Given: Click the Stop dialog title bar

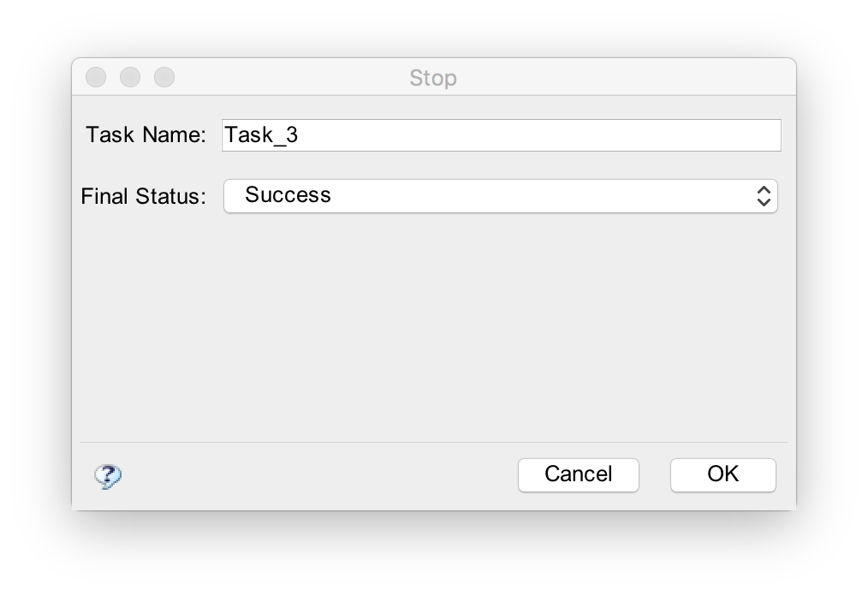Looking at the screenshot, I should (x=433, y=77).
